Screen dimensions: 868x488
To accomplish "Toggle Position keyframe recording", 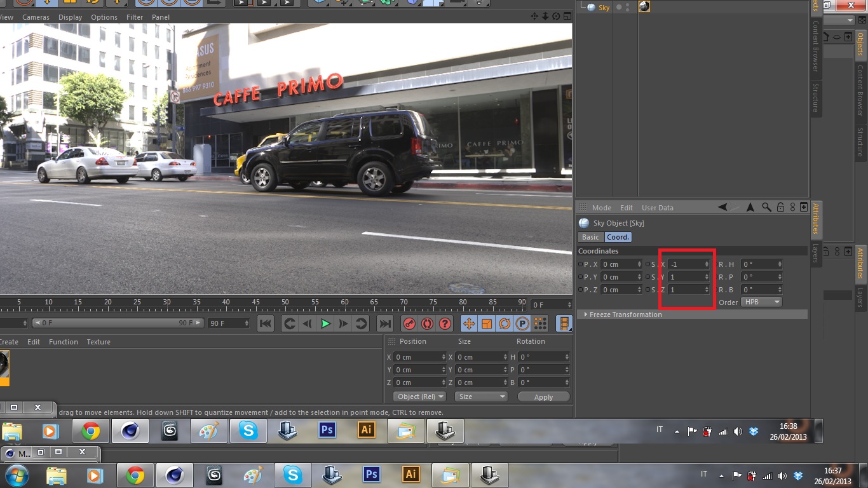I will [x=469, y=323].
